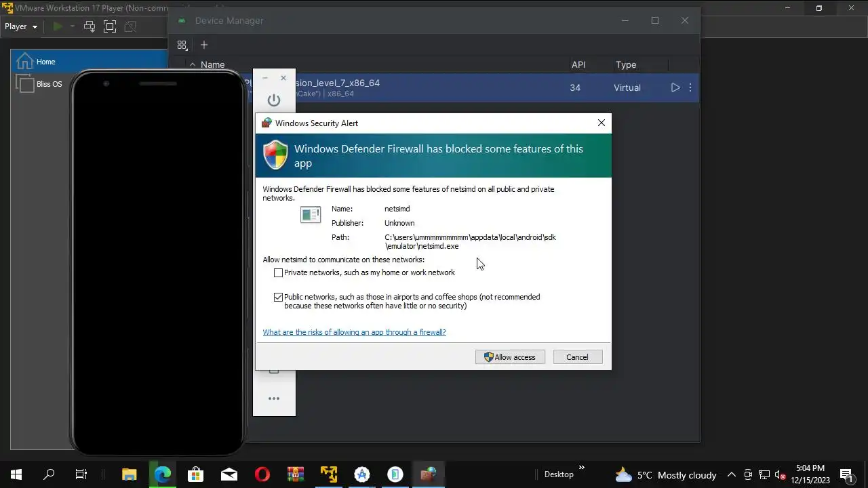Launch Microsoft Edge from taskbar

(x=162, y=474)
